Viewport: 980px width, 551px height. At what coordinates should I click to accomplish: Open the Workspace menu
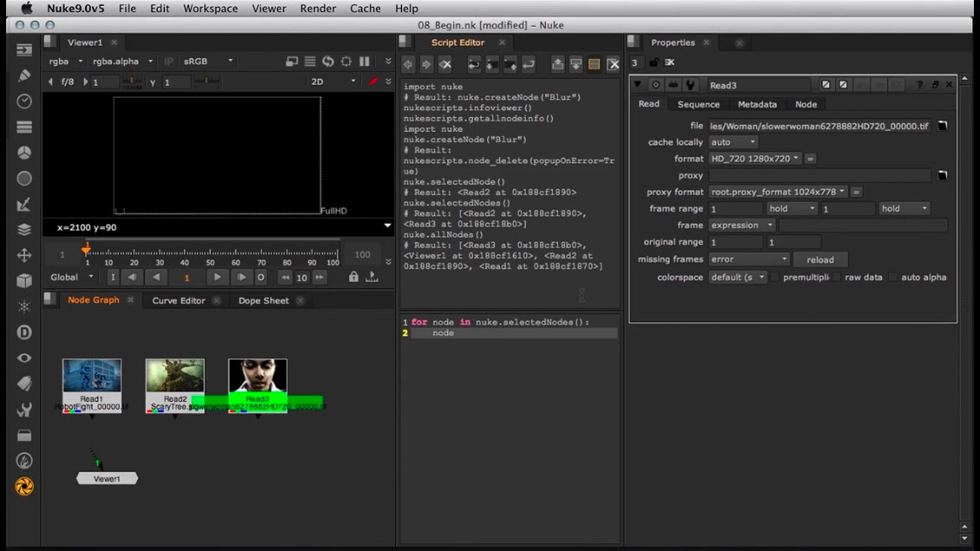pos(210,9)
